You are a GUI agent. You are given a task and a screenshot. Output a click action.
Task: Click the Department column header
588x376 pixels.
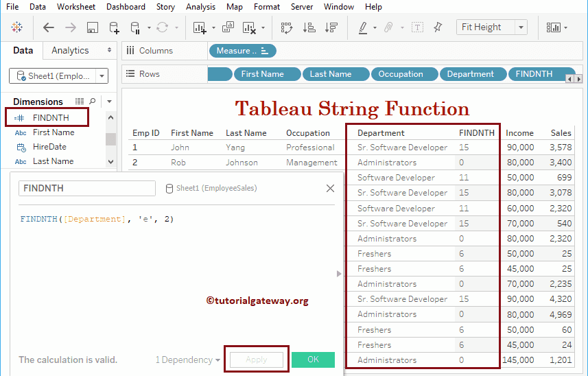(x=381, y=133)
